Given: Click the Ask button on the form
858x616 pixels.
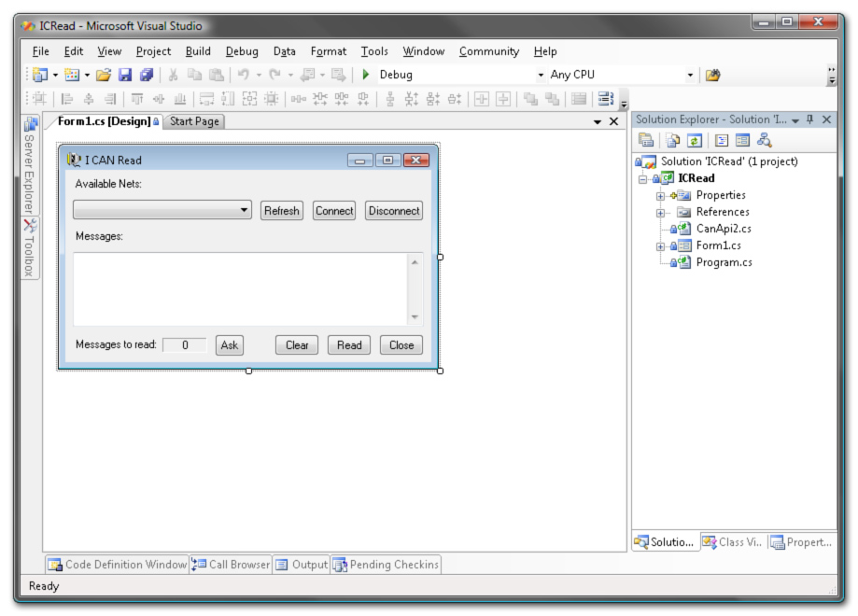Looking at the screenshot, I should (x=229, y=345).
